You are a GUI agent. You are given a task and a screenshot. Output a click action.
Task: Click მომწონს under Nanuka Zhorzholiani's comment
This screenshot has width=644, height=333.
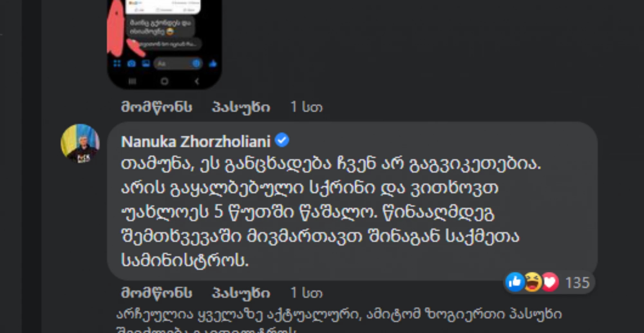pyautogui.click(x=156, y=293)
